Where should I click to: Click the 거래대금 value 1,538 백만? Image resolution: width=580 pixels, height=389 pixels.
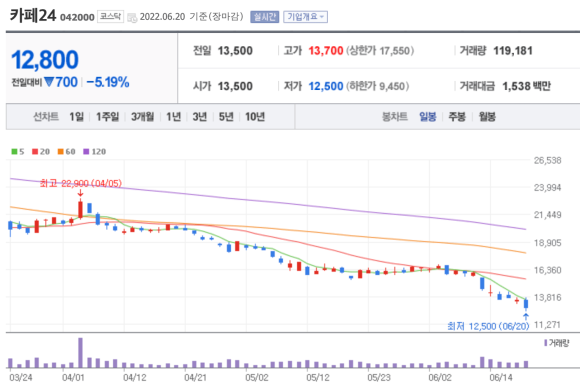pyautogui.click(x=526, y=86)
